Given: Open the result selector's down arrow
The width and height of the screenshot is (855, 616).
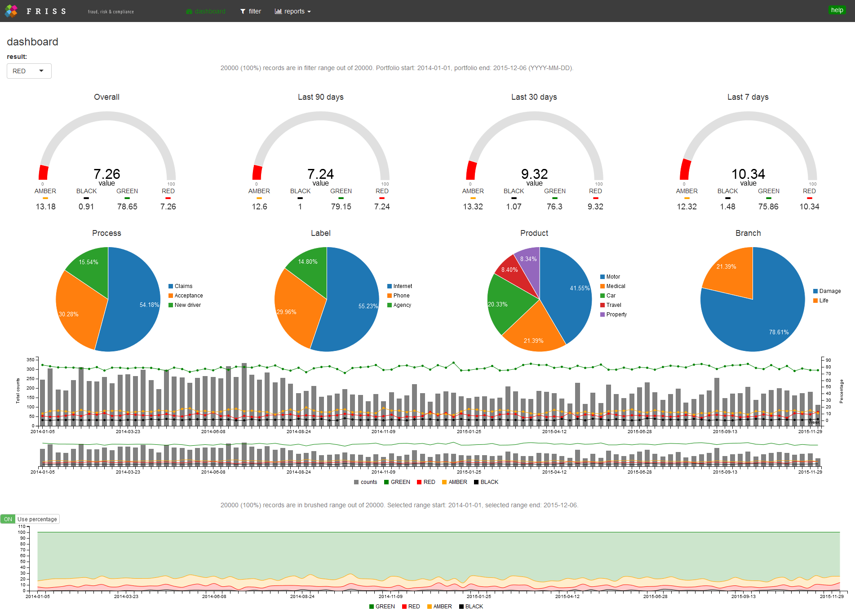Looking at the screenshot, I should pyautogui.click(x=42, y=71).
